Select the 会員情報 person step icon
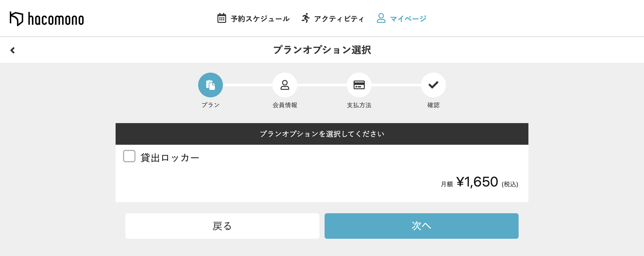Image resolution: width=644 pixels, height=256 pixels. [285, 85]
